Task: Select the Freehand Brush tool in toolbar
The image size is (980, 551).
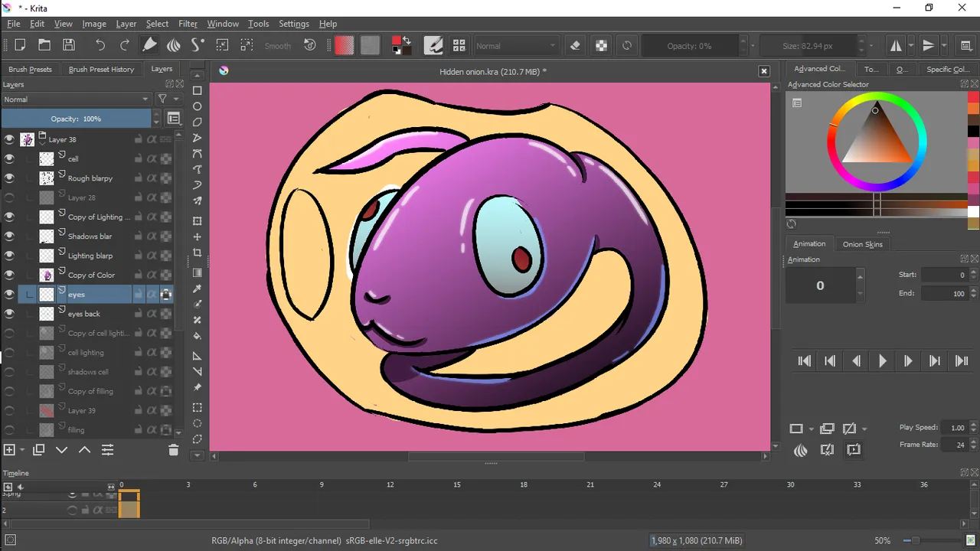Action: [150, 45]
